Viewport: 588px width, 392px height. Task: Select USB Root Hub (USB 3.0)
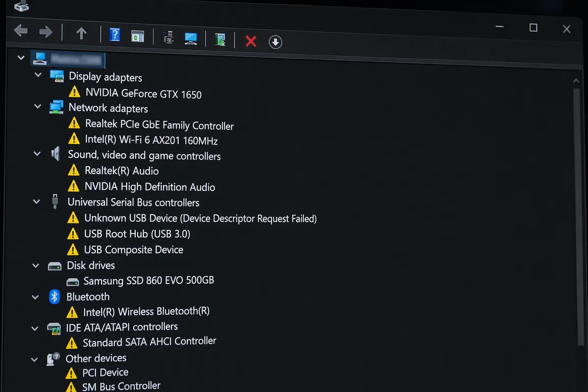click(137, 234)
